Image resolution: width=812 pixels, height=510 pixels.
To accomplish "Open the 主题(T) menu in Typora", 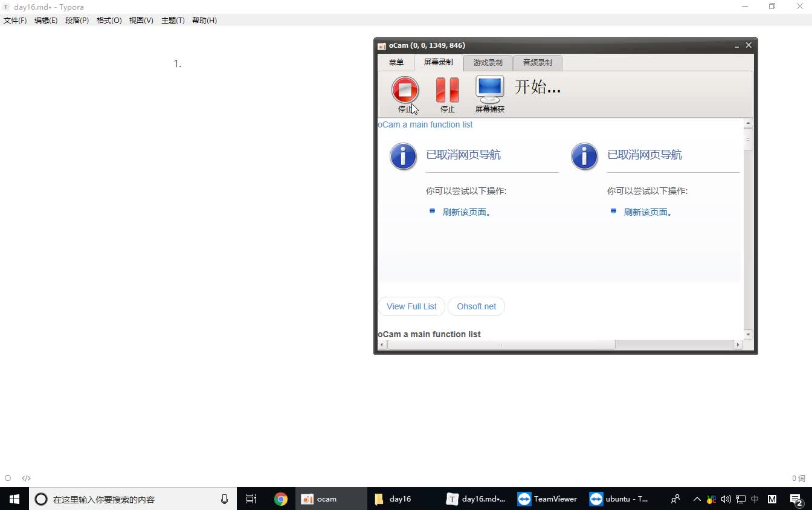I will [x=173, y=21].
